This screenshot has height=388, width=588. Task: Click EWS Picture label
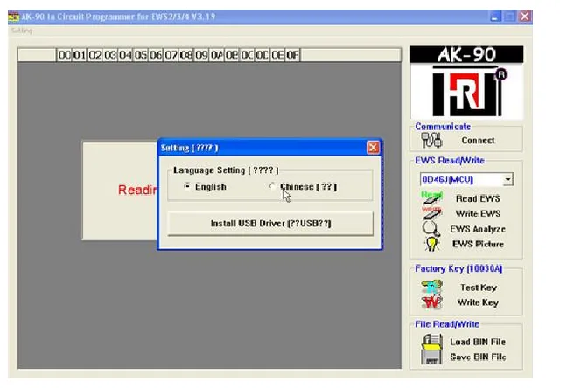pos(478,244)
